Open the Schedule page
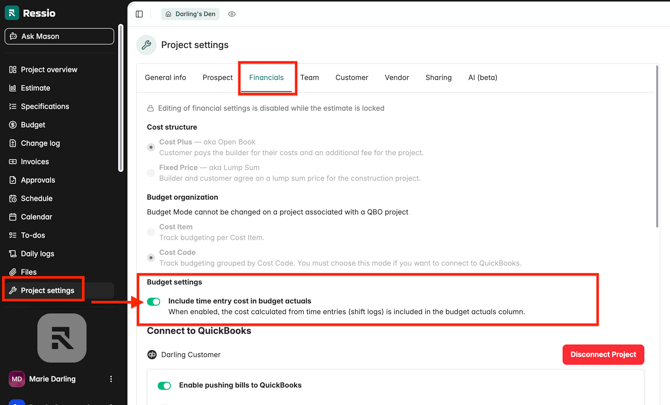 point(36,198)
